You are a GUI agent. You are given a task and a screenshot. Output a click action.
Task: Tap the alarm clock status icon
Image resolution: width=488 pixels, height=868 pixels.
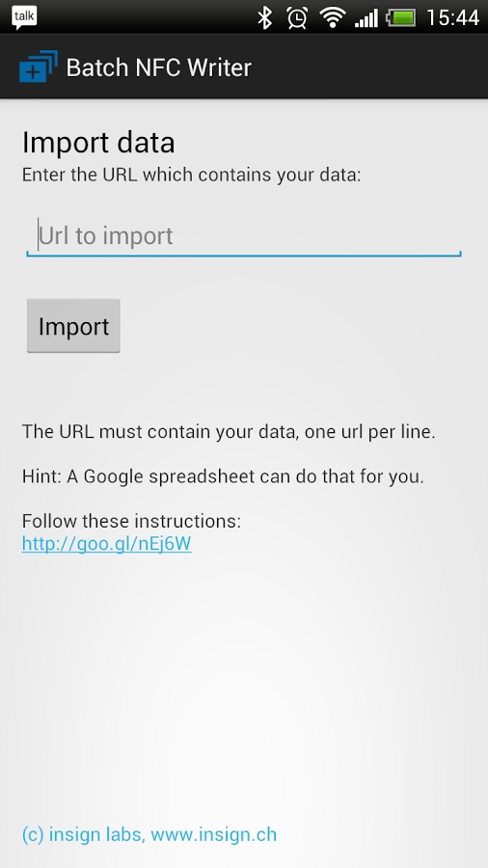297,17
